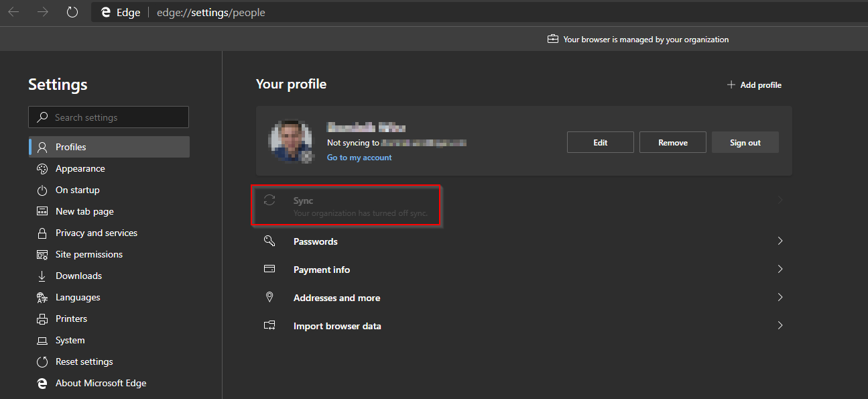Click the Search settings input field
This screenshot has width=868, height=399.
[x=108, y=117]
